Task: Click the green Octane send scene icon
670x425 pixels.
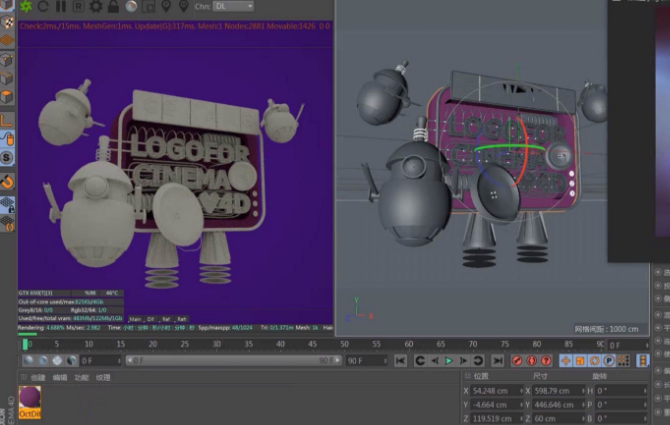Action: pyautogui.click(x=27, y=6)
